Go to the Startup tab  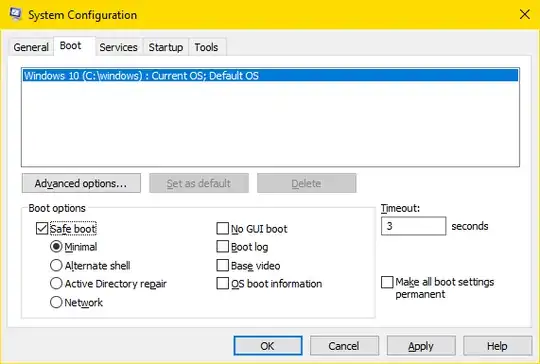point(166,47)
